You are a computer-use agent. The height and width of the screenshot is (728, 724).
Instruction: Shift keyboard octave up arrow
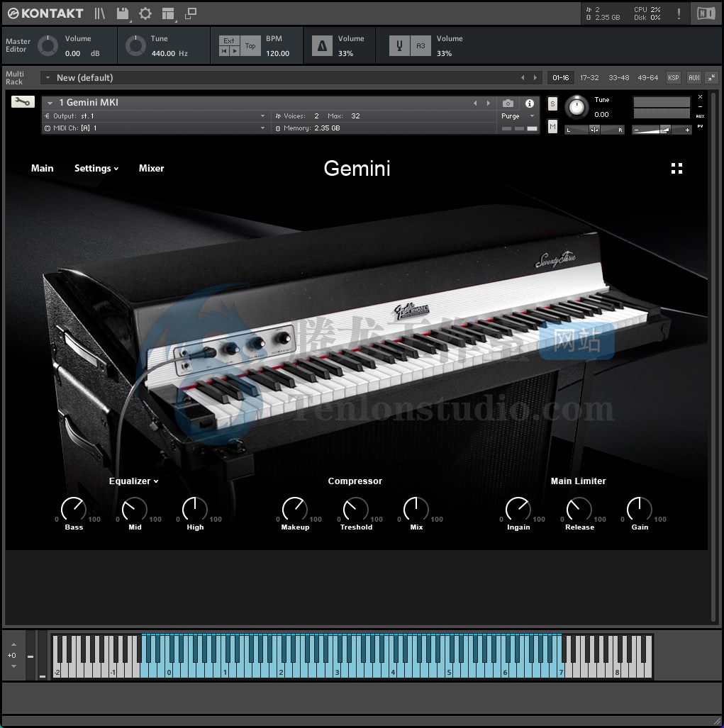pyautogui.click(x=13, y=644)
